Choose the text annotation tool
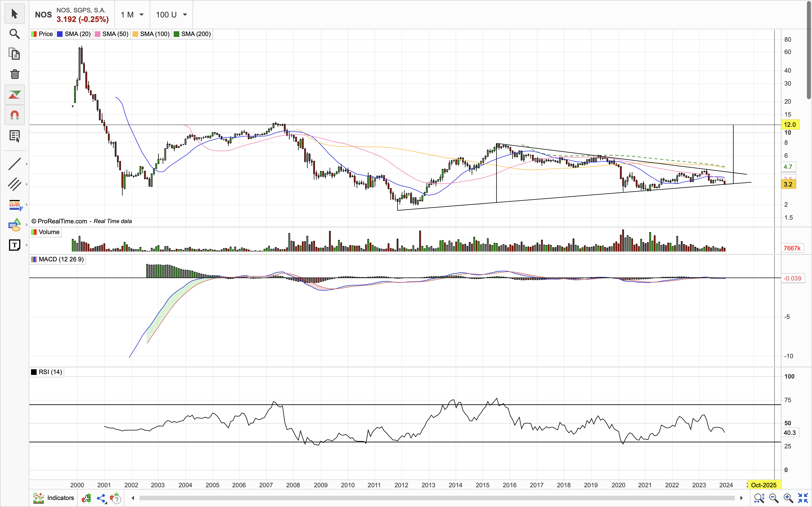This screenshot has height=507, width=812. click(14, 245)
